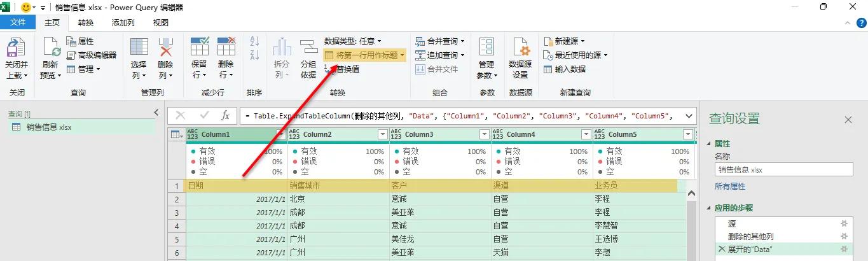Image resolution: width=868 pixels, height=261 pixels.
Task: Click the Column3 ABC123 data type icon
Action: 396,134
